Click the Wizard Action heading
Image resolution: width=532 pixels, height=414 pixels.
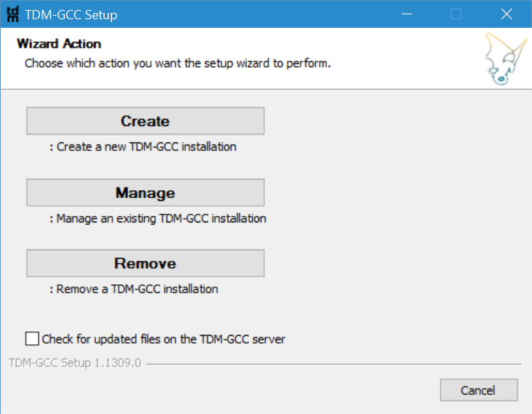click(59, 43)
